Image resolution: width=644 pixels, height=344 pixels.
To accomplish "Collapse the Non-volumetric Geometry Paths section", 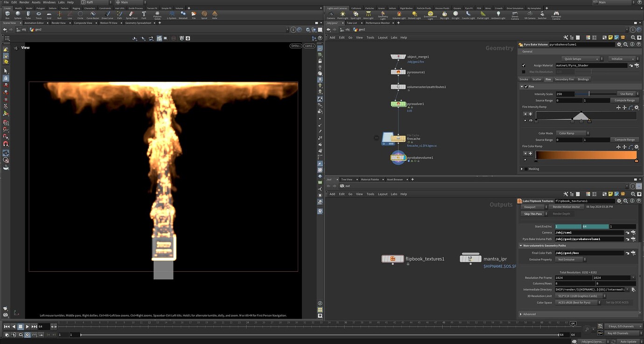I will [x=521, y=246].
